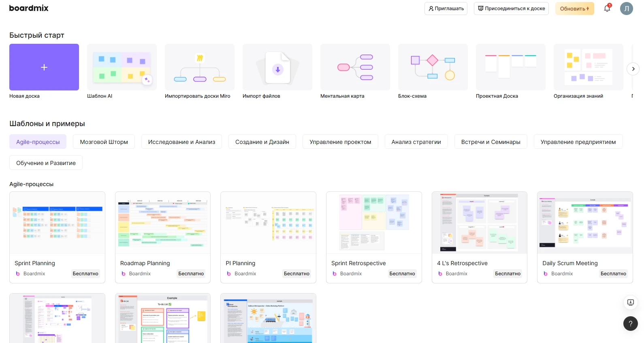Go to boardmix home logo

29,8
